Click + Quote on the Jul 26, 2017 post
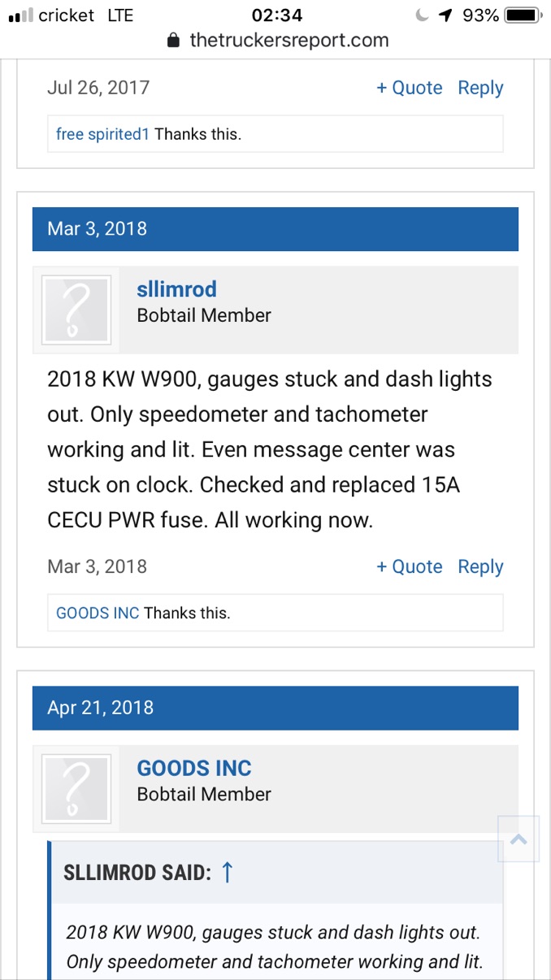Viewport: 551px width, 980px height. (409, 88)
